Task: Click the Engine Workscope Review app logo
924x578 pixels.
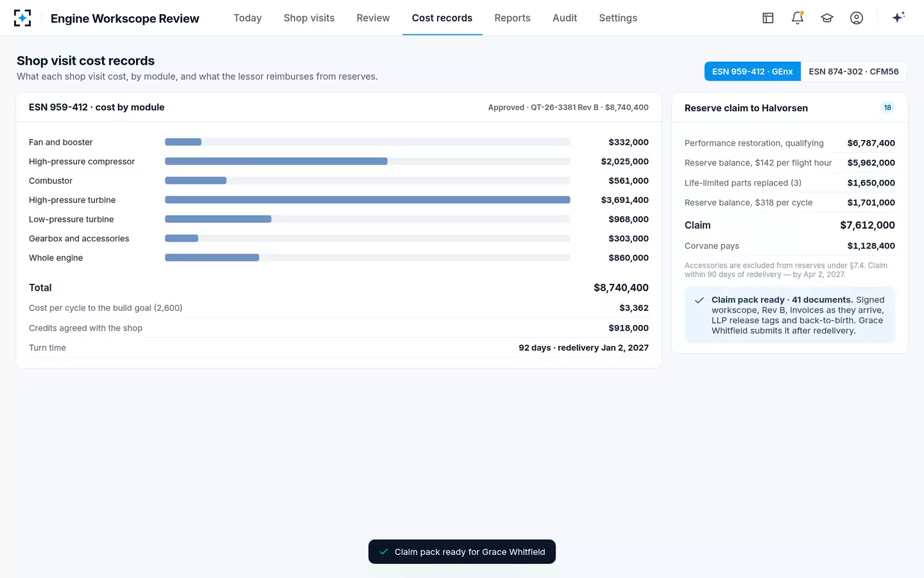Action: click(x=22, y=18)
